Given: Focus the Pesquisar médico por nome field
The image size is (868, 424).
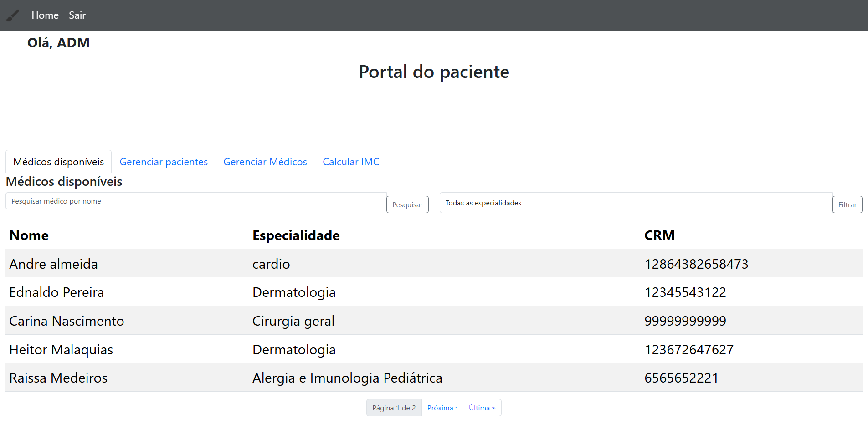Looking at the screenshot, I should coord(196,201).
